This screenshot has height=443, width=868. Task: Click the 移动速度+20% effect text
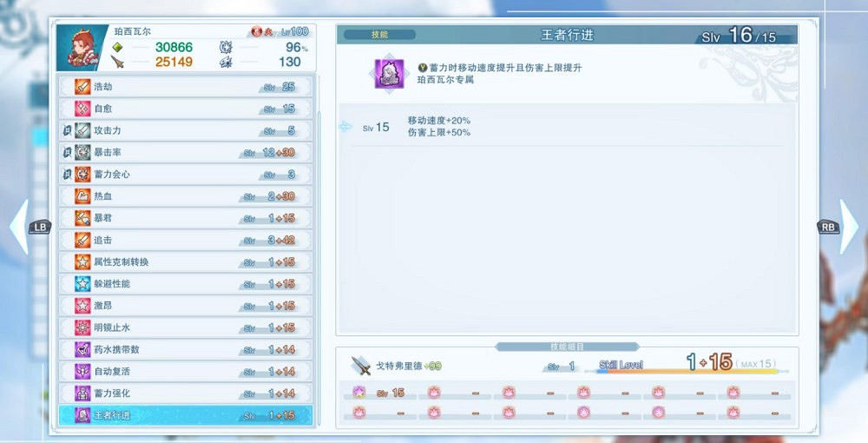pyautogui.click(x=439, y=120)
